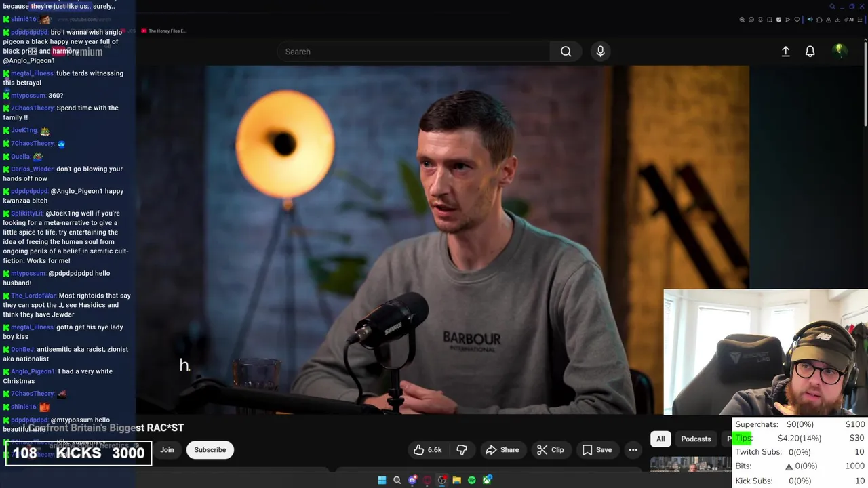Open YouTube notifications bell

(810, 52)
